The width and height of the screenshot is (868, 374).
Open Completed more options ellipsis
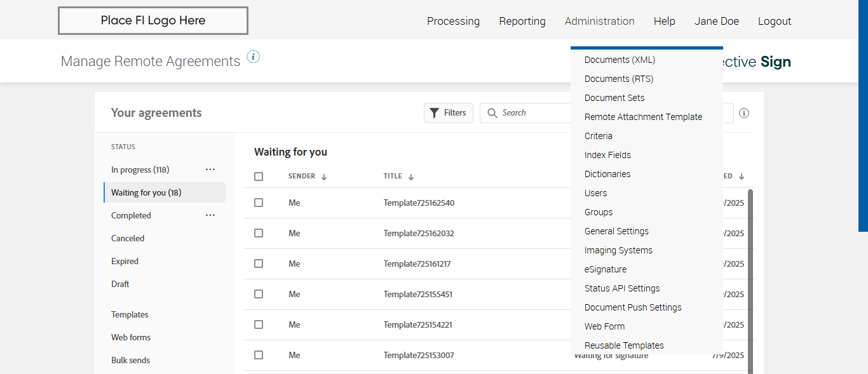[210, 215]
